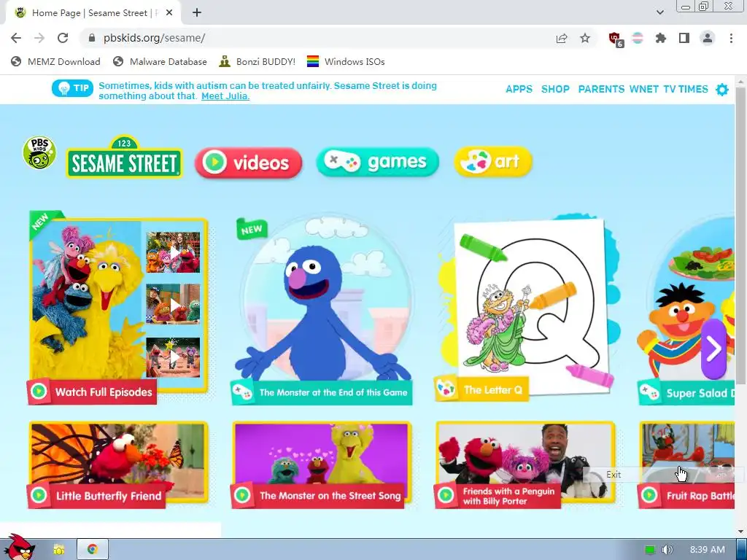Click the Exit overlay button
The width and height of the screenshot is (747, 560).
click(x=614, y=474)
